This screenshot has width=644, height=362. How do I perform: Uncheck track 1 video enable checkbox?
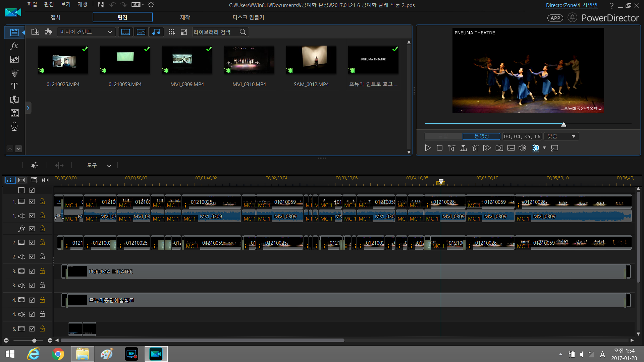pos(32,201)
